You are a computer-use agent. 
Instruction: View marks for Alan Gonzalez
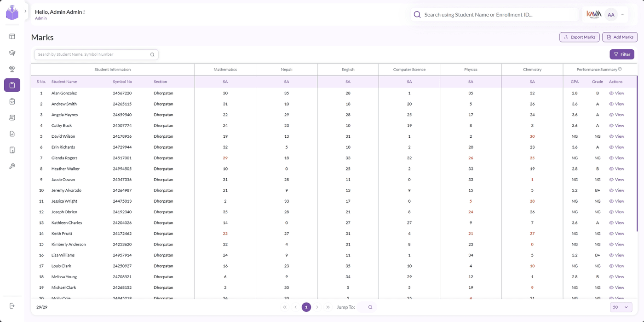616,93
